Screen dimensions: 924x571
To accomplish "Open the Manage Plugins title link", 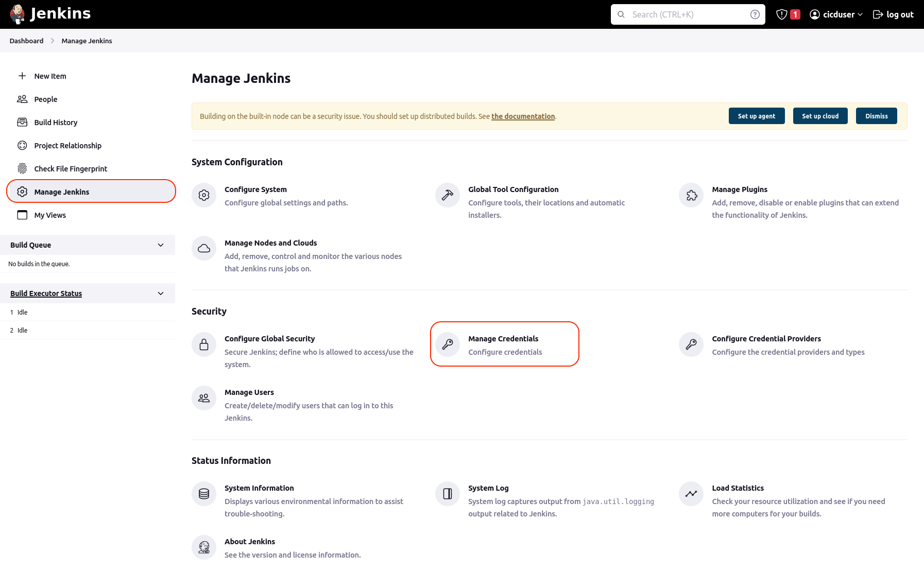I will (x=740, y=189).
